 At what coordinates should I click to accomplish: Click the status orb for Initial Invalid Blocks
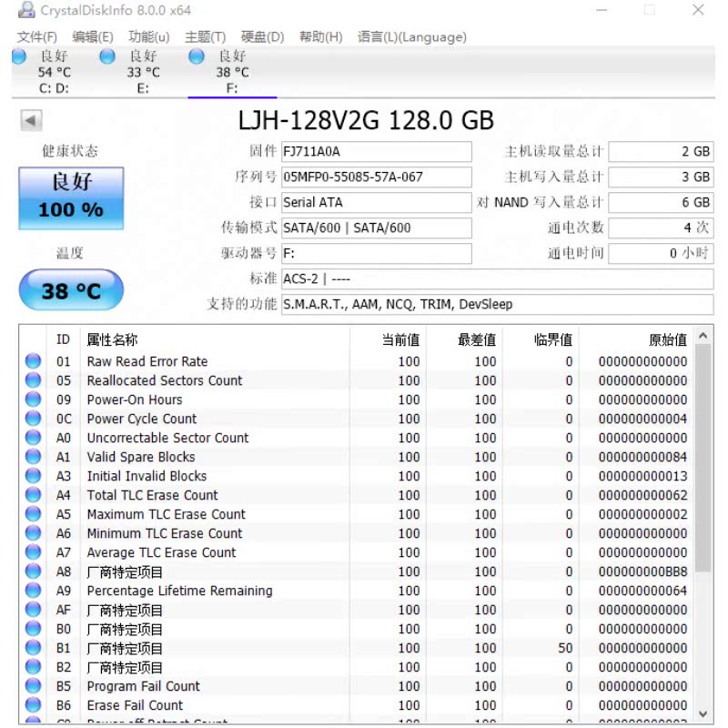point(33,476)
